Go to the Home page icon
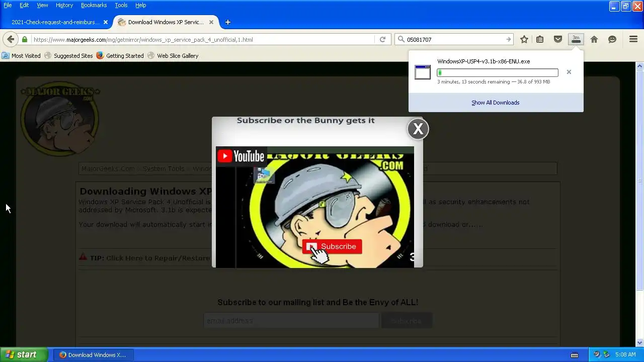Screen dimensions: 644x362 click(594, 39)
